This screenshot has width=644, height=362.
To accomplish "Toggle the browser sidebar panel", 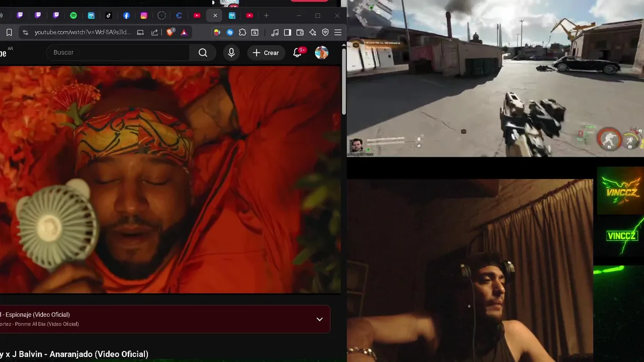I will pos(287,32).
